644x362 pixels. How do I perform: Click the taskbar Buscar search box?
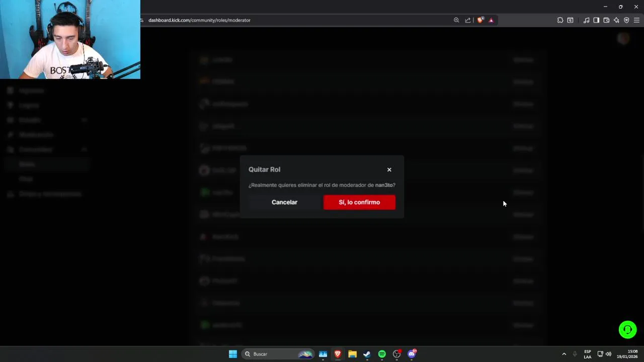click(278, 354)
